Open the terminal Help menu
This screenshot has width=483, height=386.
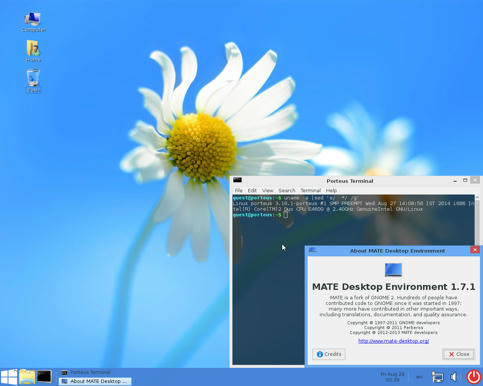tap(331, 190)
